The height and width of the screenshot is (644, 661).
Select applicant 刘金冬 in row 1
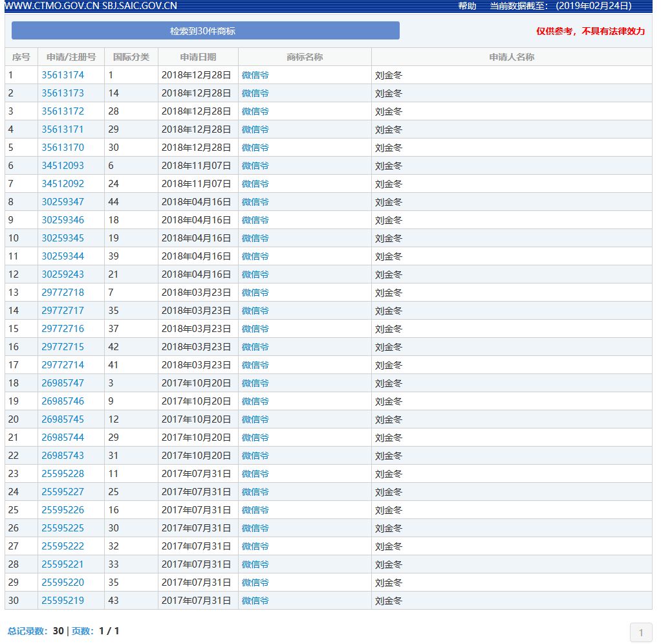[x=389, y=76]
